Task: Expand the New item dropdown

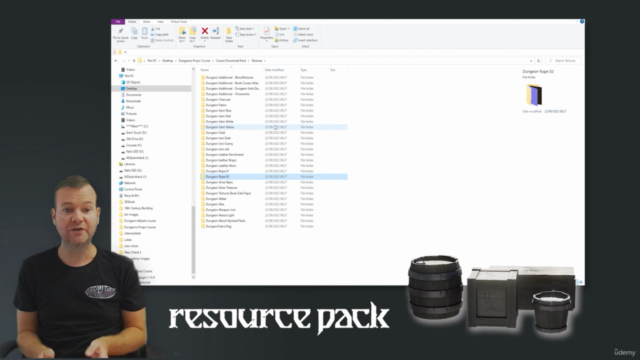Action: click(245, 29)
